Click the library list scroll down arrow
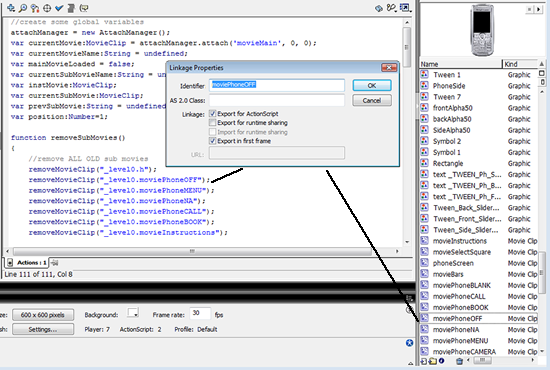 pos(542,351)
